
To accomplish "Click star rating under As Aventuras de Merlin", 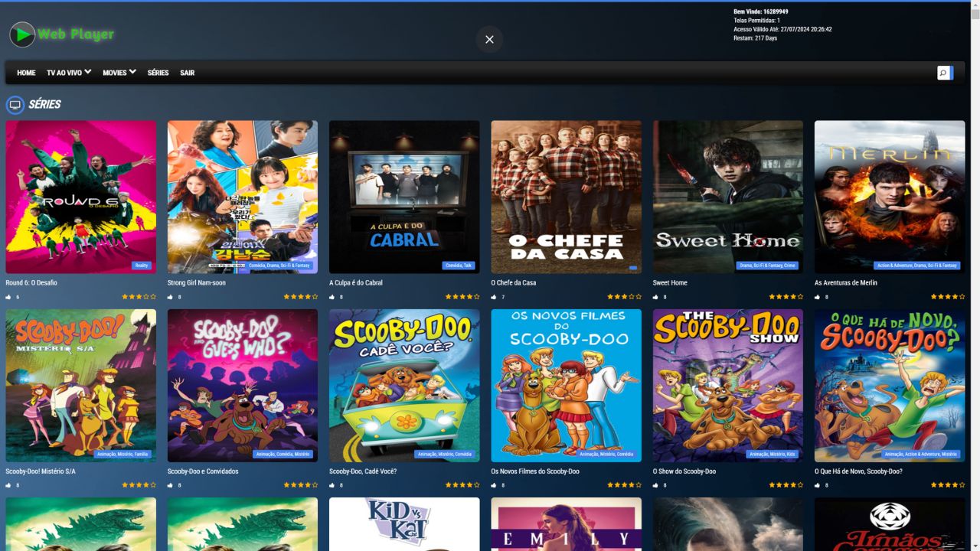I will click(947, 297).
